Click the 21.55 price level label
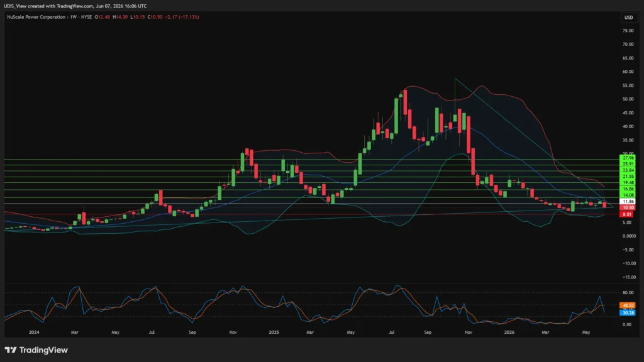 (628, 177)
